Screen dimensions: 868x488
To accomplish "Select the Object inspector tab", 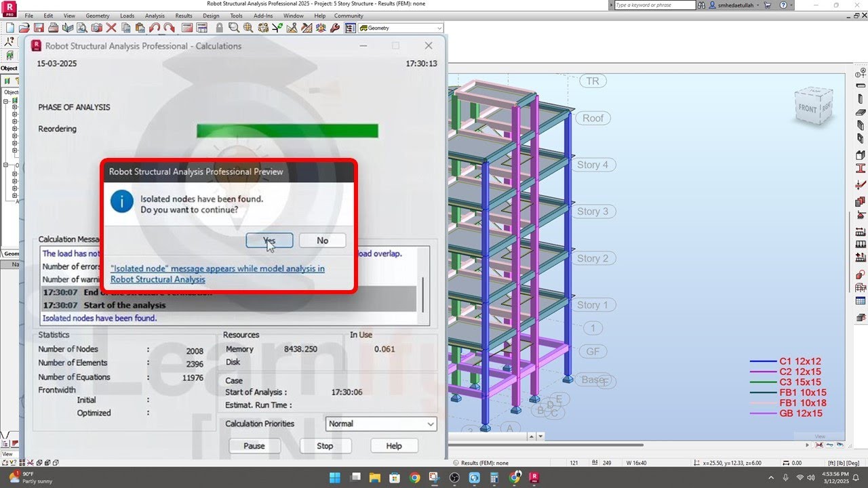I will pos(9,68).
